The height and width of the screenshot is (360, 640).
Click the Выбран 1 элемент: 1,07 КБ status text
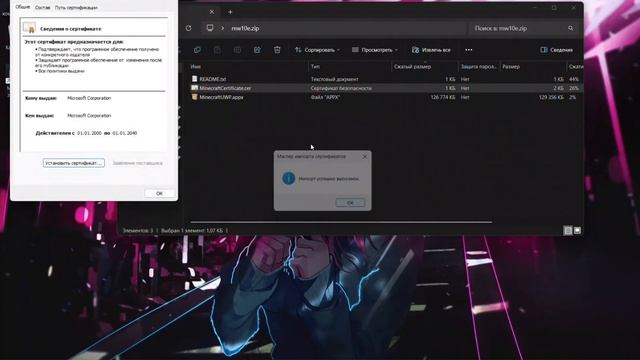point(192,231)
